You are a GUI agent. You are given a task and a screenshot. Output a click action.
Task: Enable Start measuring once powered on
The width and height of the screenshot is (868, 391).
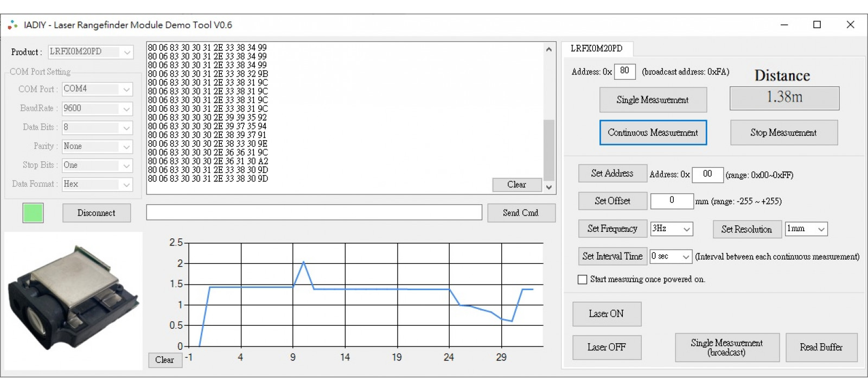(x=583, y=280)
